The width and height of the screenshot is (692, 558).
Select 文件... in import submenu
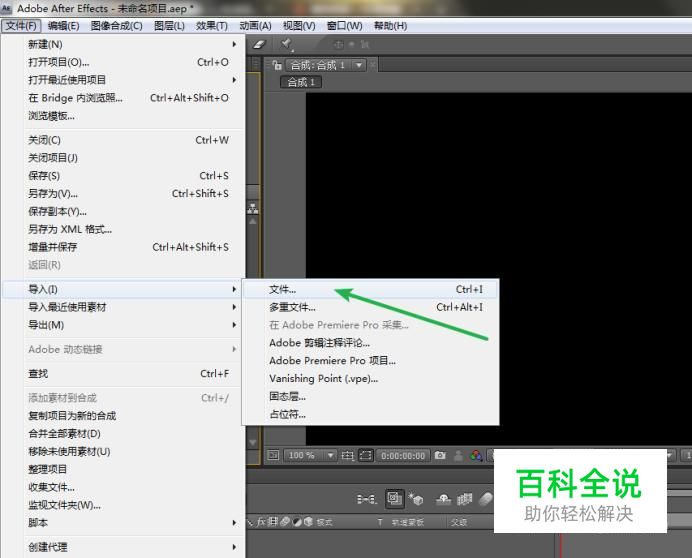click(x=371, y=289)
